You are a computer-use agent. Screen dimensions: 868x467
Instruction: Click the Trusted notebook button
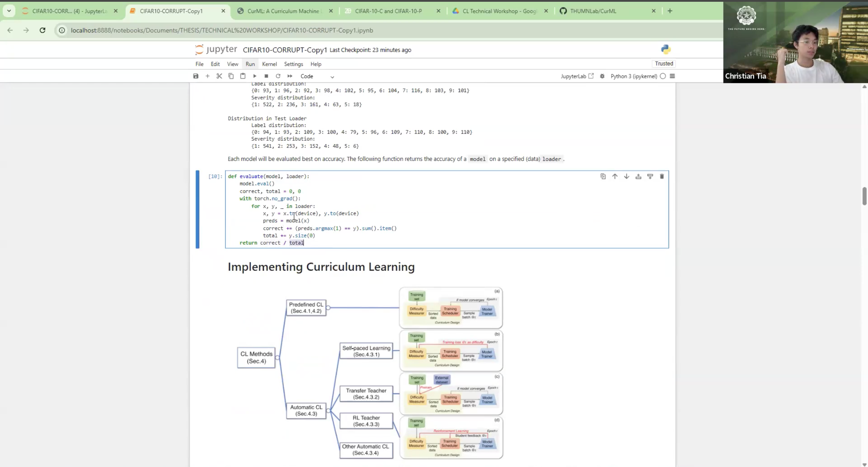[x=664, y=64]
